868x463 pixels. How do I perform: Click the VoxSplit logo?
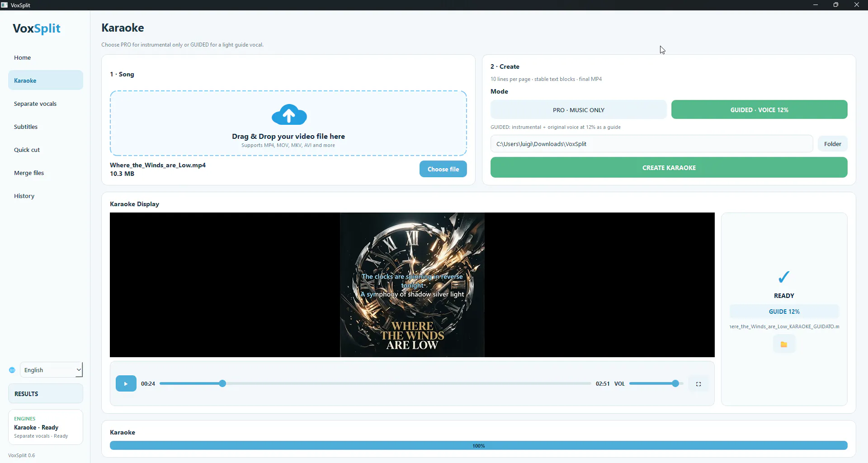point(37,28)
